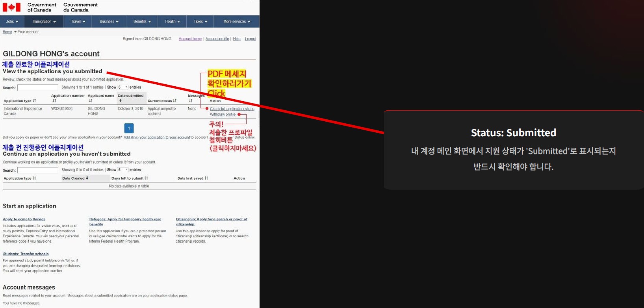Sort submitted table by Applicant name
This screenshot has width=644, height=308.
point(91,101)
